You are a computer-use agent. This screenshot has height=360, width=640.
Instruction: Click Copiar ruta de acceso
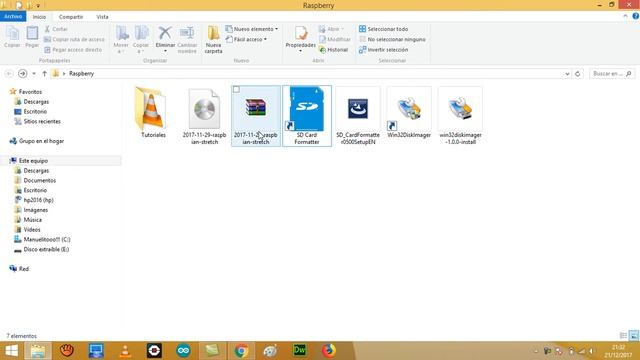[74, 39]
